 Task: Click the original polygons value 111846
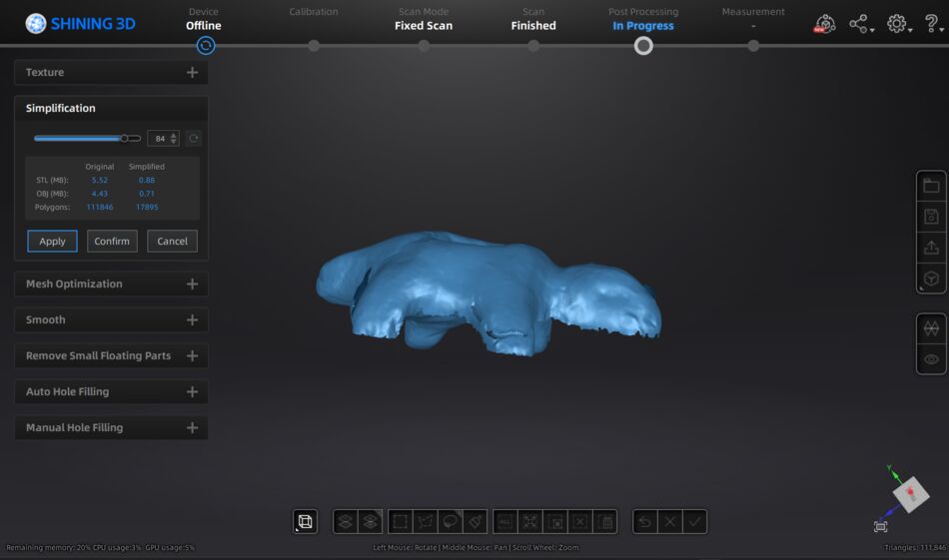[x=100, y=207]
